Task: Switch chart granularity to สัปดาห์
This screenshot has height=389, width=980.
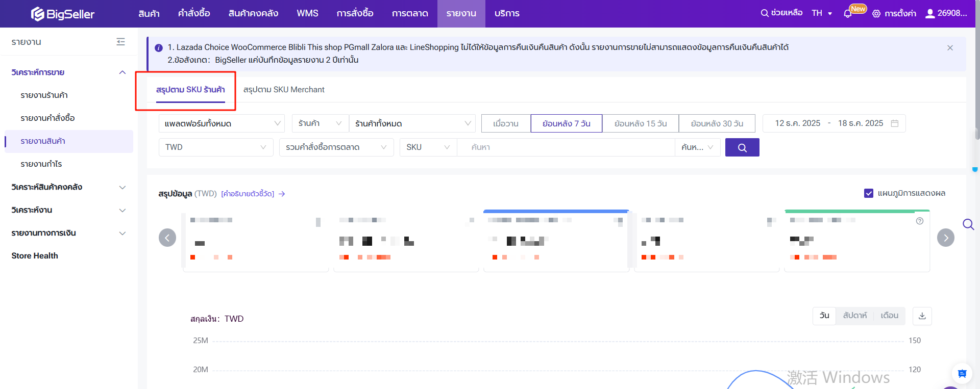Action: 854,316
